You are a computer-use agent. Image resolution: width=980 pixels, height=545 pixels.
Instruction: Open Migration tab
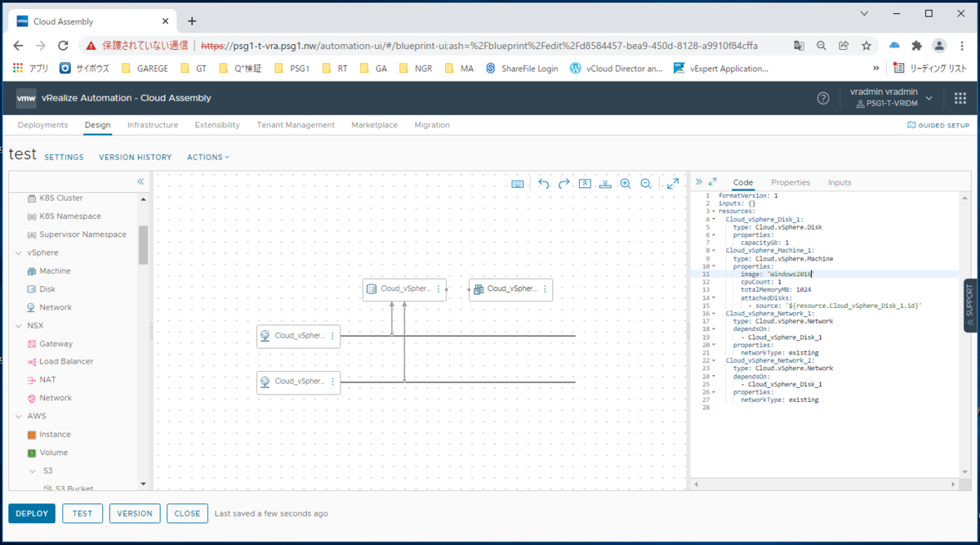(x=432, y=125)
